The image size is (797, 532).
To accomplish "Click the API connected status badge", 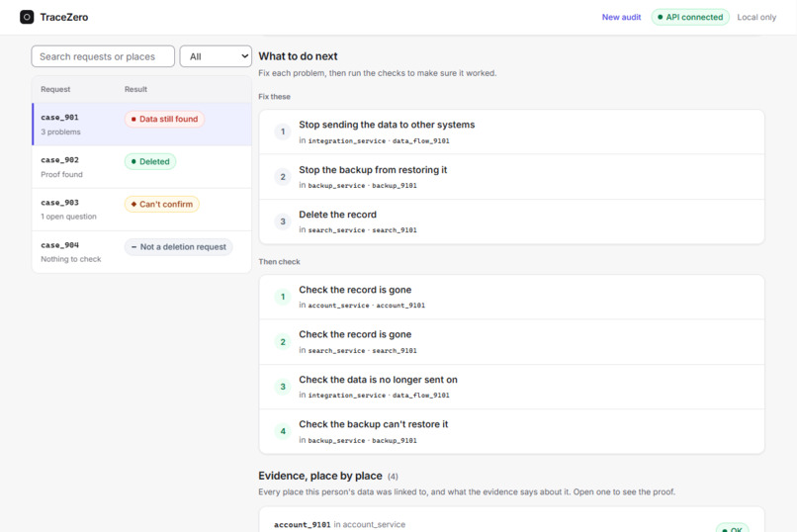I will pos(690,17).
